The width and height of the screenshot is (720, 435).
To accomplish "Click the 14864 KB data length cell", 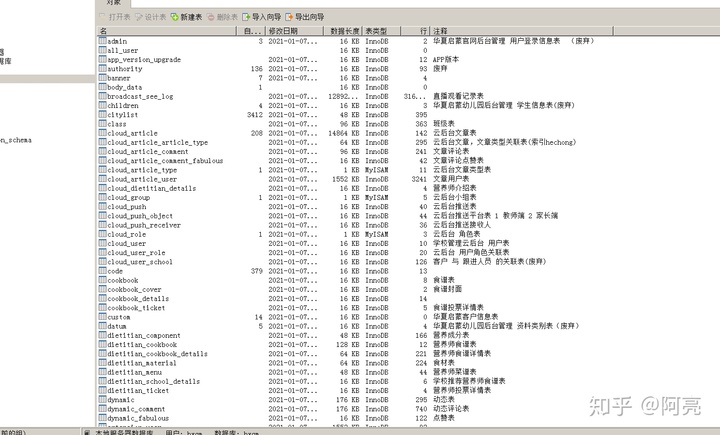I will (344, 133).
